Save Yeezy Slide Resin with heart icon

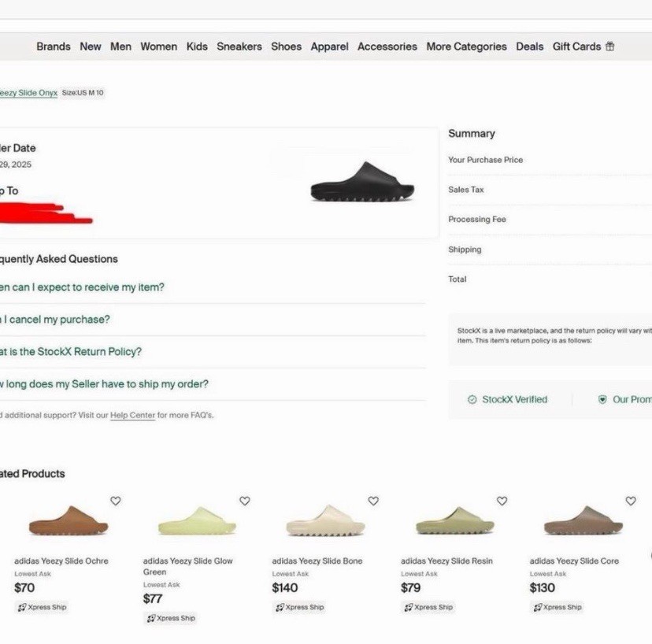502,501
